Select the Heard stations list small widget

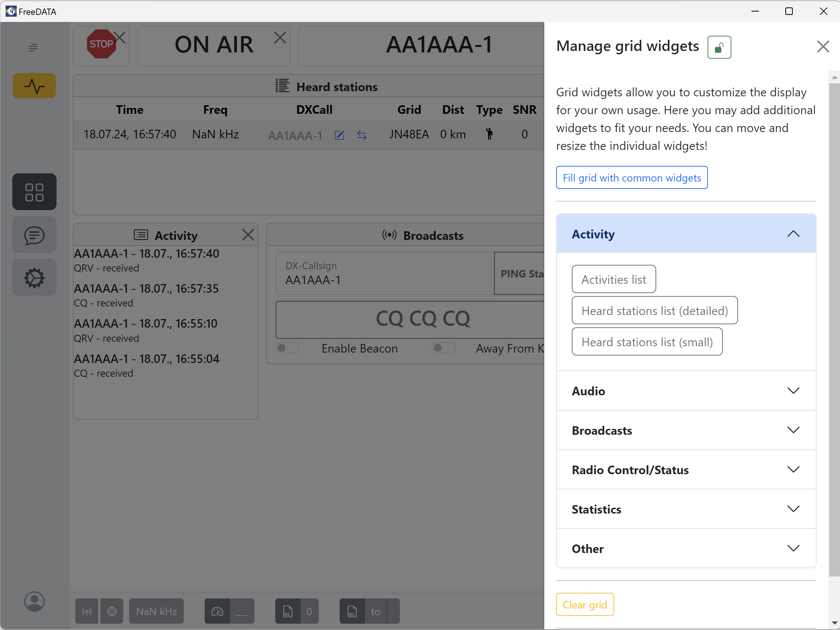[x=646, y=341]
